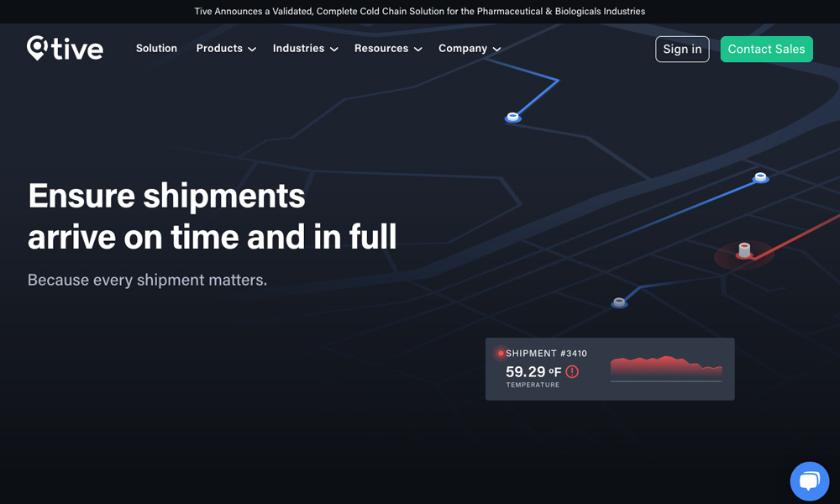
Task: Open the Industries dropdown
Action: click(305, 49)
